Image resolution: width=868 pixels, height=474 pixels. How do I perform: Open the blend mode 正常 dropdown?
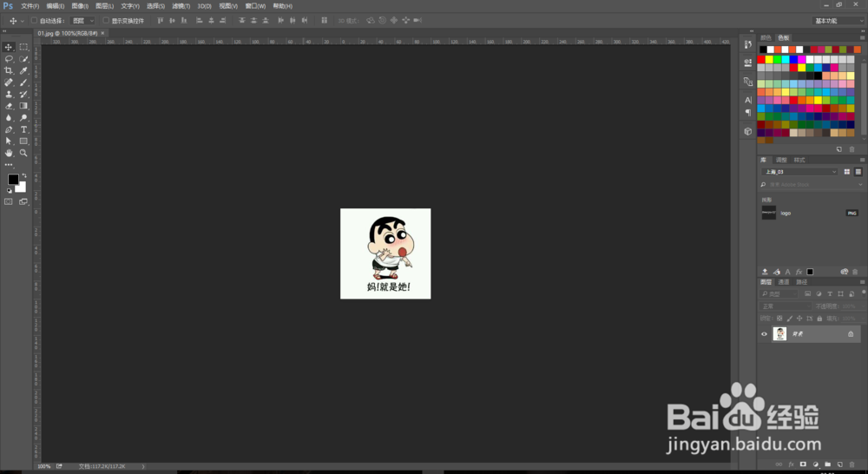click(x=786, y=306)
